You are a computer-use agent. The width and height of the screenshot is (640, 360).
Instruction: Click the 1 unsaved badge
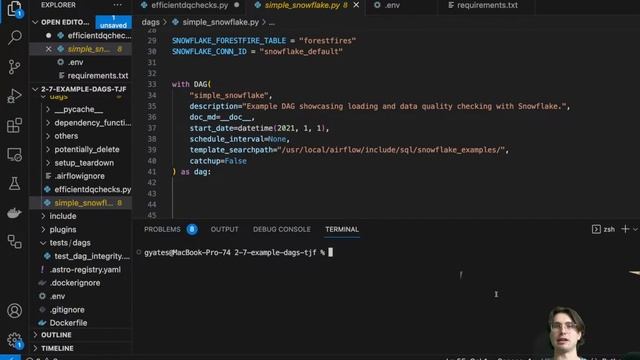[113, 22]
